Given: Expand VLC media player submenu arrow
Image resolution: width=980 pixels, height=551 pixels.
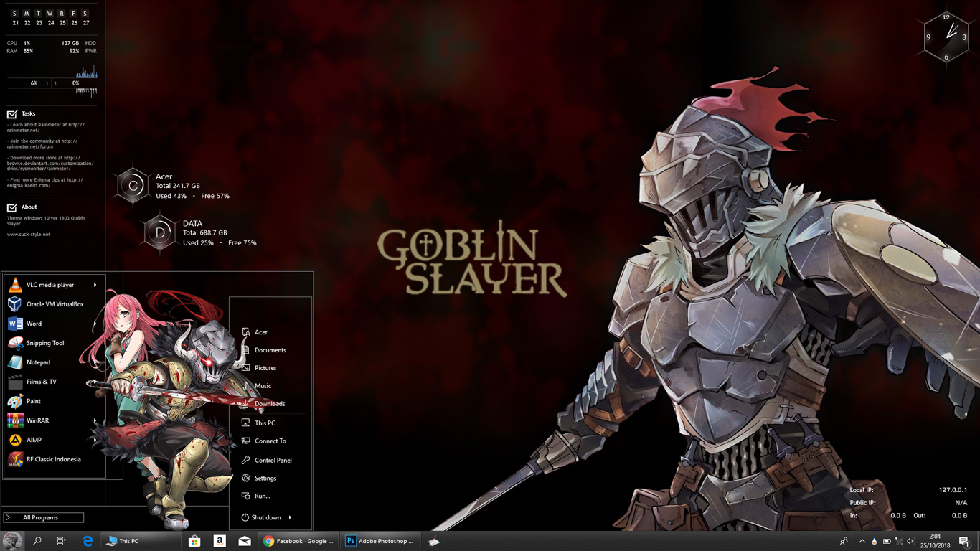Looking at the screenshot, I should pos(95,285).
